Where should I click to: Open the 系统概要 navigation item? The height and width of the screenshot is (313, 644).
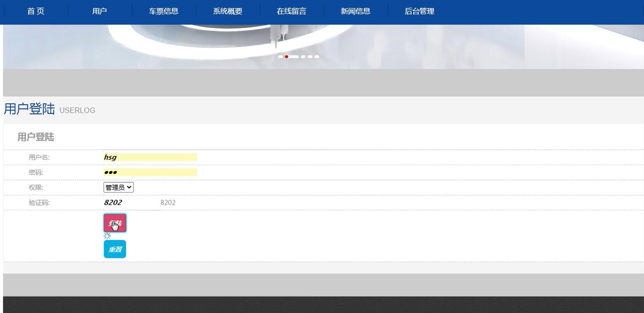pyautogui.click(x=227, y=11)
